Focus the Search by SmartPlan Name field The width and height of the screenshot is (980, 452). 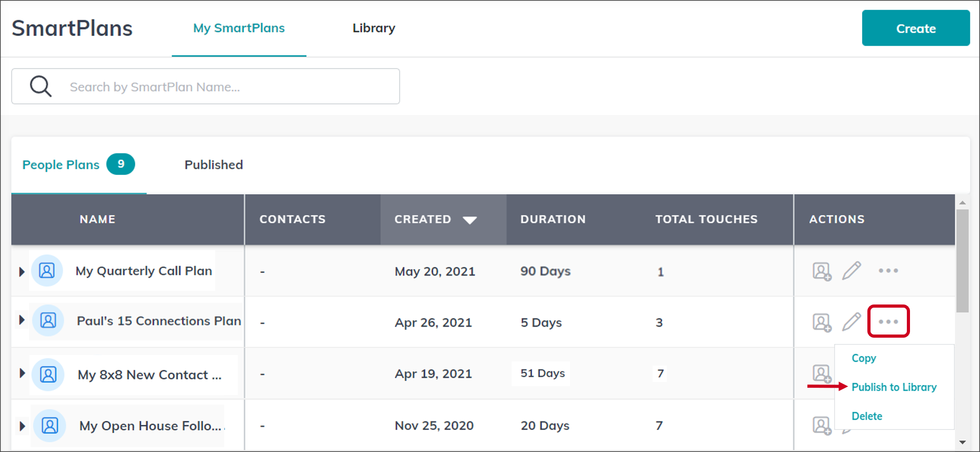point(206,86)
